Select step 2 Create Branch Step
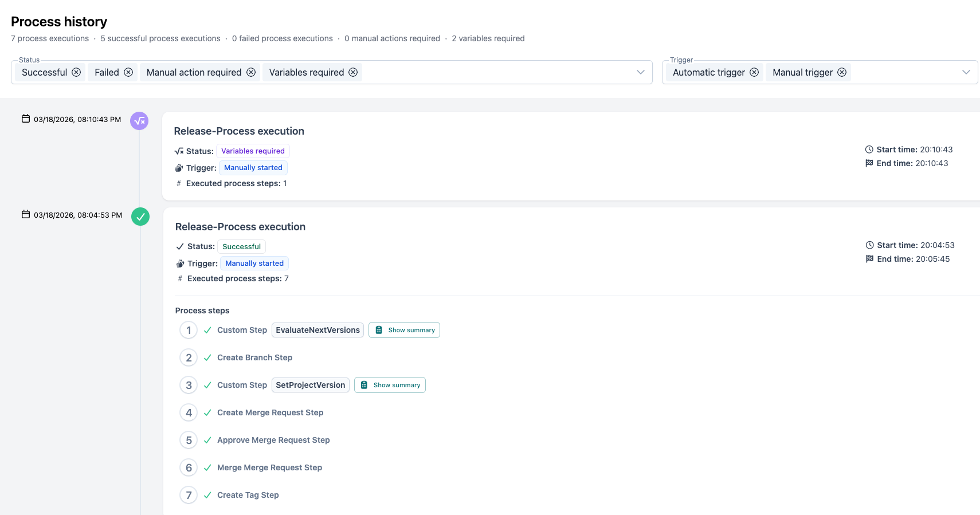This screenshot has width=980, height=515. pos(254,357)
